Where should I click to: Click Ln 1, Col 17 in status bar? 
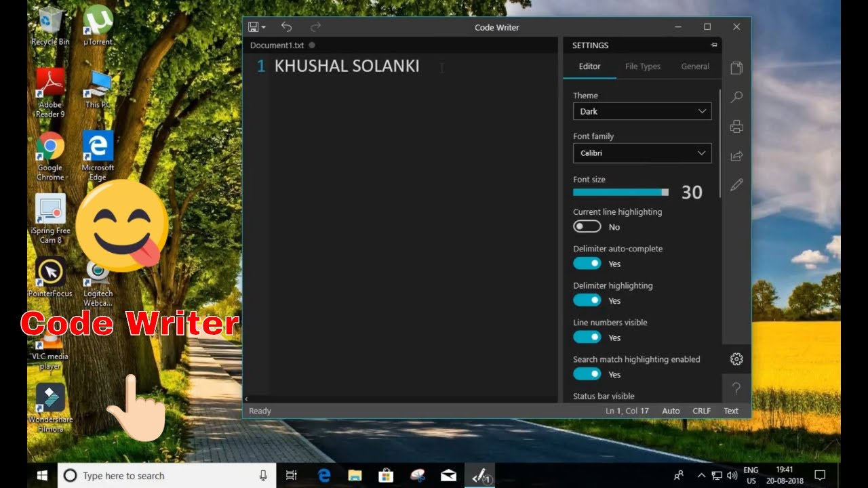click(x=627, y=411)
